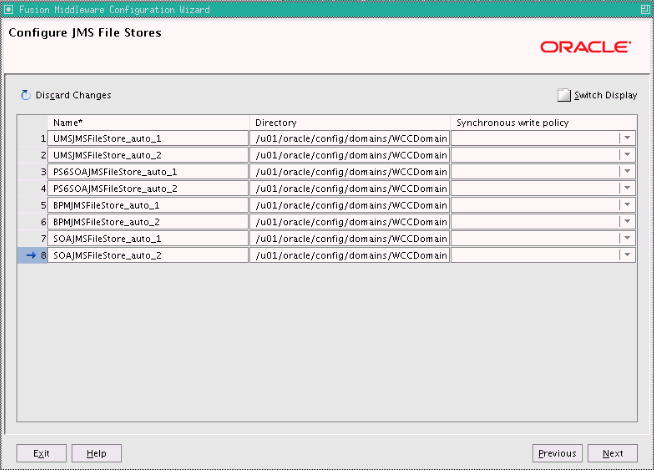Image resolution: width=654 pixels, height=470 pixels.
Task: Open write policy dropdown for BPMJMSFileStore_auto_1
Action: click(x=627, y=205)
